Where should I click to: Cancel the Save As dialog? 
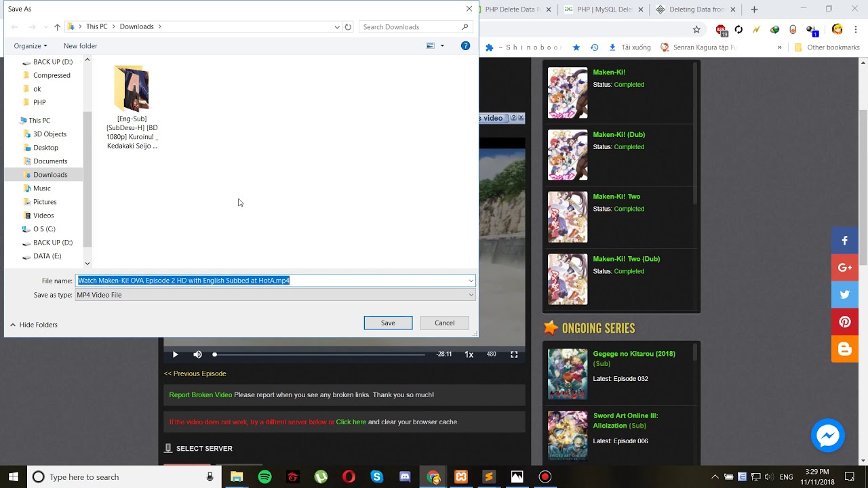click(445, 323)
